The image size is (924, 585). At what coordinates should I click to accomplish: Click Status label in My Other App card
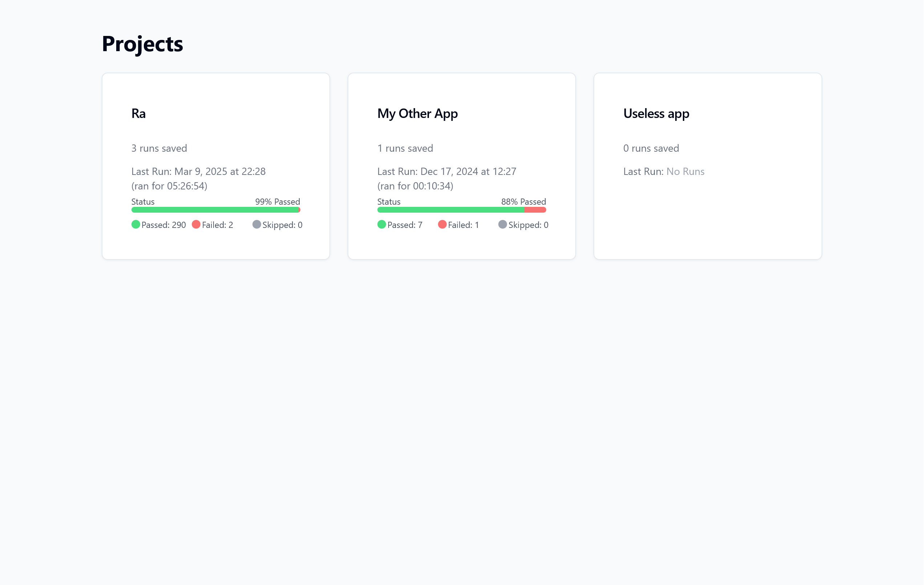389,202
